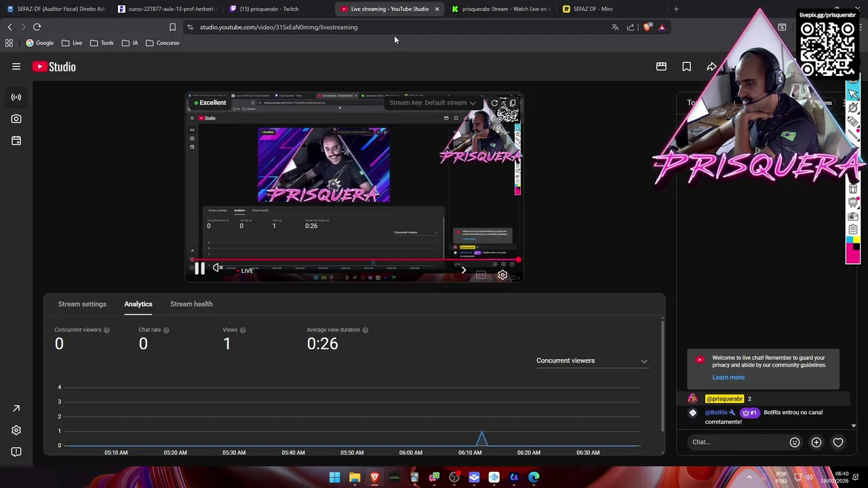This screenshot has height=488, width=868.
Task: Open the Tools bookmarks folder
Action: (102, 43)
